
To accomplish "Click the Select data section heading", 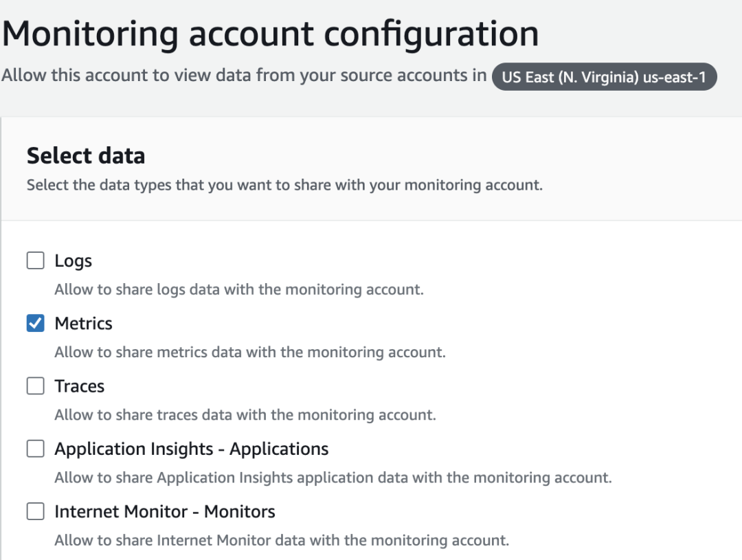I will (x=86, y=156).
